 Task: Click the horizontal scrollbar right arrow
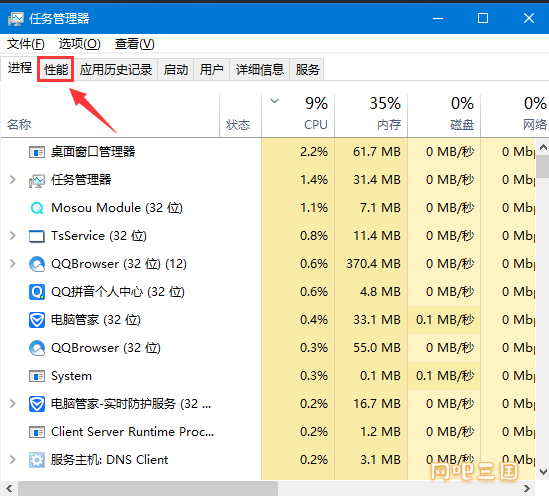coord(527,488)
